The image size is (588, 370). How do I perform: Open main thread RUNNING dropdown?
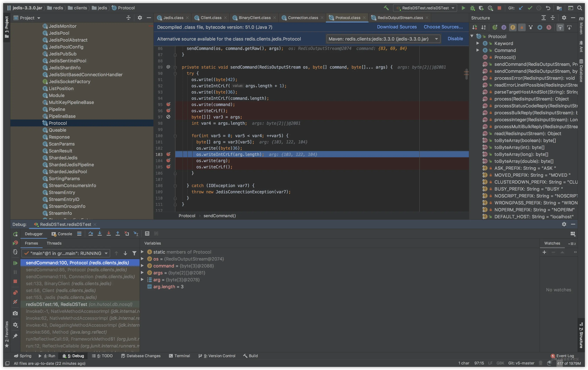click(x=66, y=253)
